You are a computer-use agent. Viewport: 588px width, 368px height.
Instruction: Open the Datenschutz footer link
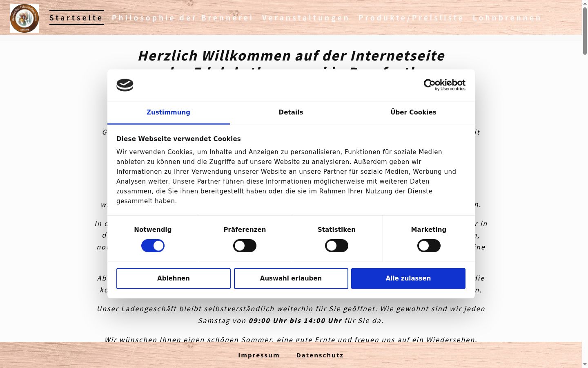[x=320, y=355]
